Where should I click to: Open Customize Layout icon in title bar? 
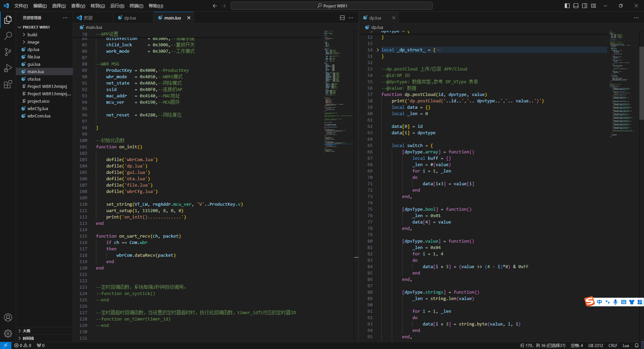[x=593, y=6]
